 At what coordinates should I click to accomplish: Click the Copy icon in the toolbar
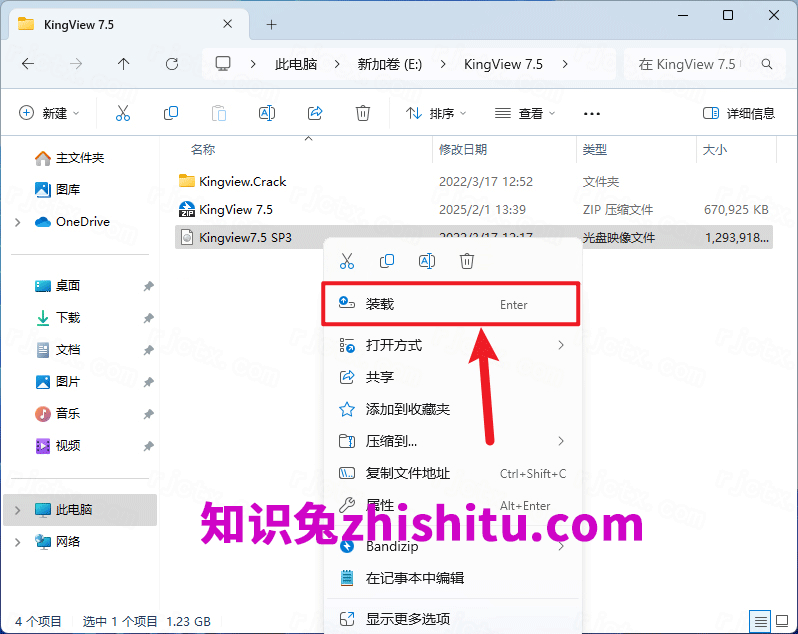[x=170, y=113]
